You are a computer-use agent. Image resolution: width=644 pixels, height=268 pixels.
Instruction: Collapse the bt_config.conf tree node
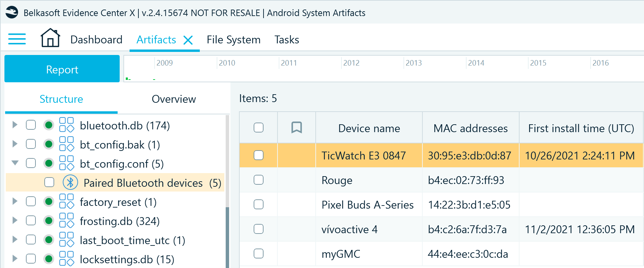(x=15, y=163)
